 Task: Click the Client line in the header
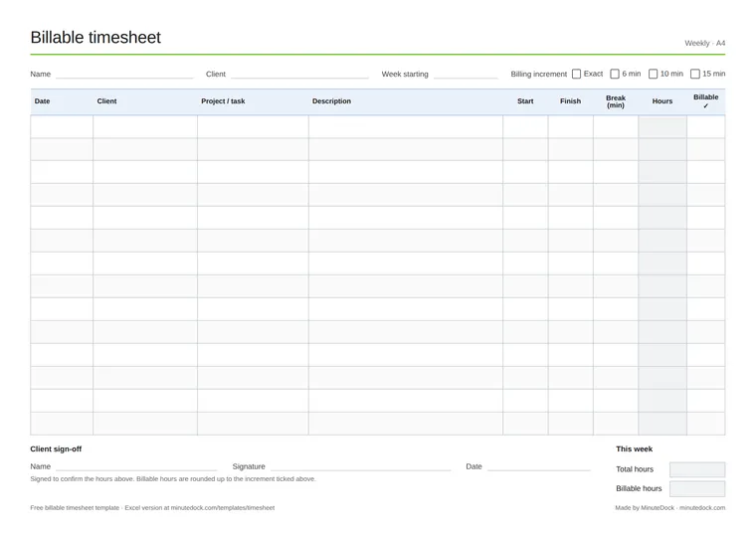299,75
